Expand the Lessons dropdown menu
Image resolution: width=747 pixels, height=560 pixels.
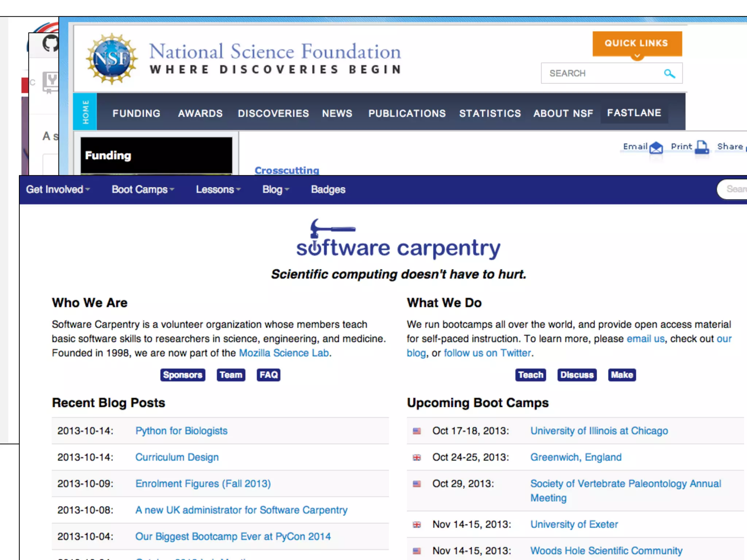click(218, 190)
